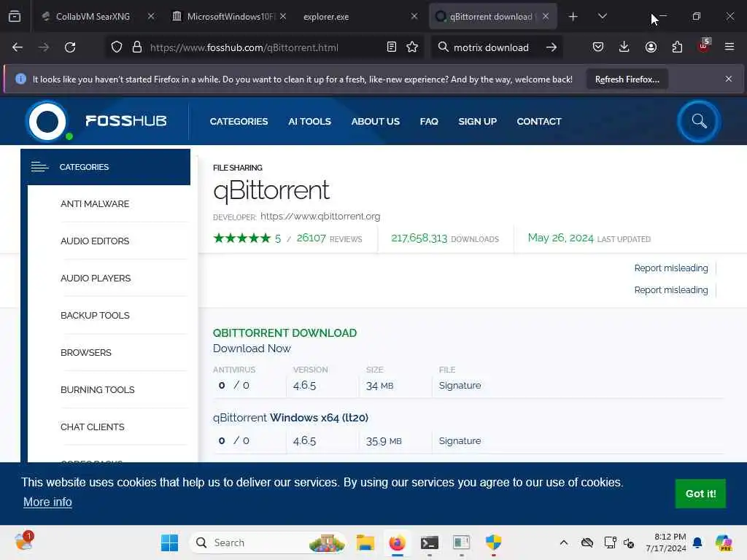Switch to the MicrosoftWindows10 tab
747x560 pixels.
coord(229,17)
